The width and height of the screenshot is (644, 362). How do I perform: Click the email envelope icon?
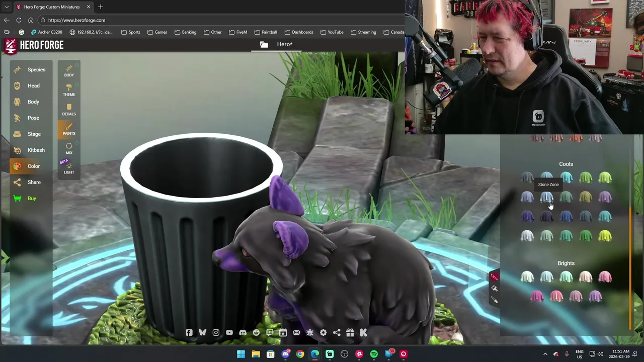(x=296, y=332)
